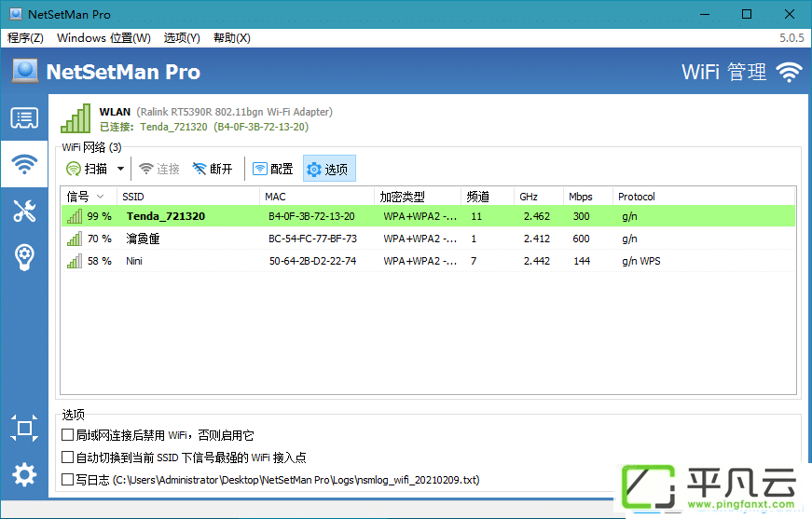Click the title bar application icon
The width and height of the screenshot is (812, 519).
(16, 14)
